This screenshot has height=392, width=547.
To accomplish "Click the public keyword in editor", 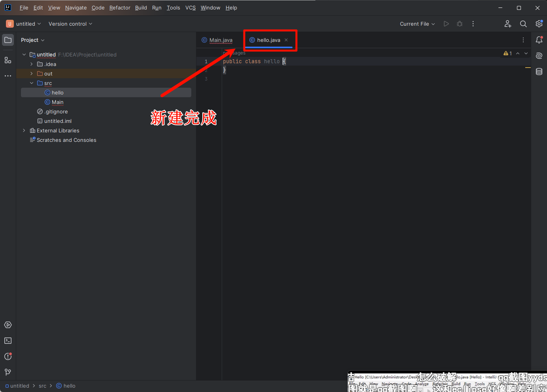I will (232, 61).
